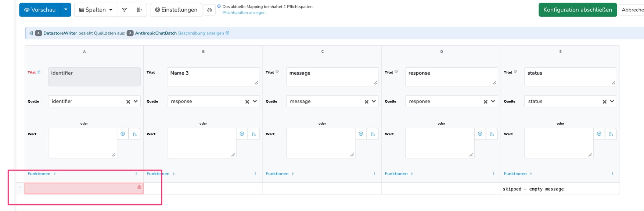The height and width of the screenshot is (211, 644).
Task: Click red warning triangle in row 1
Action: click(139, 187)
